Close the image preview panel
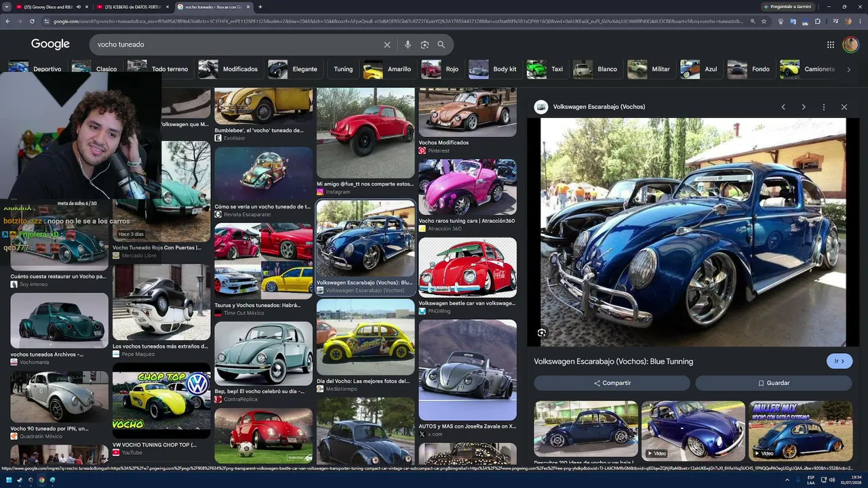This screenshot has width=868, height=488. [844, 107]
